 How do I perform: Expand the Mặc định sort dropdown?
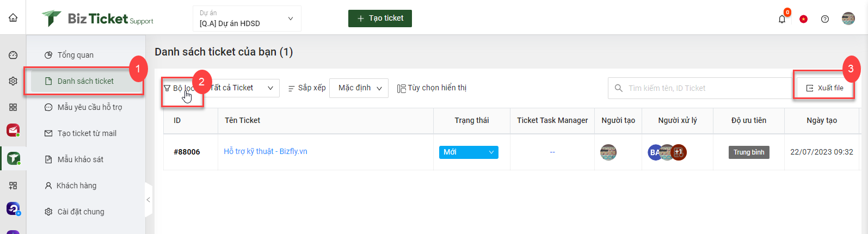tap(359, 88)
